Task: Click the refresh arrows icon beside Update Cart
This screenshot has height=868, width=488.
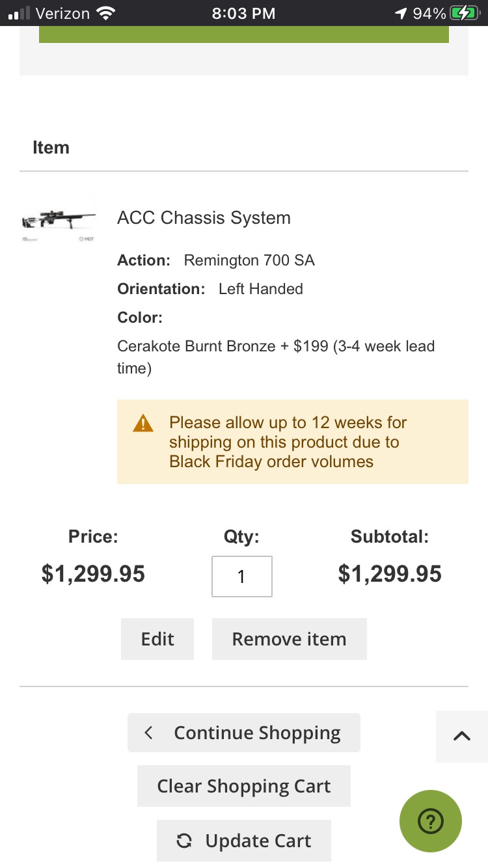Action: [x=184, y=841]
